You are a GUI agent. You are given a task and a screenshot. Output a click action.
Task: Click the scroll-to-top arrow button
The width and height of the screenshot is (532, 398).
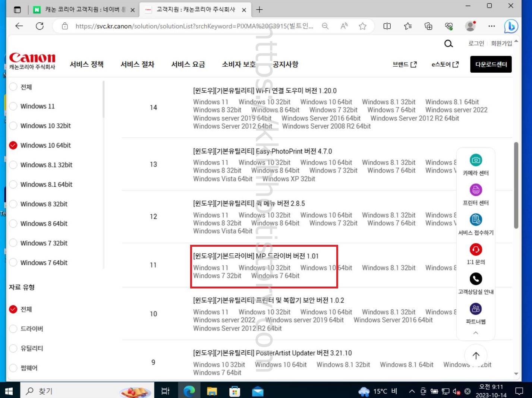(476, 356)
